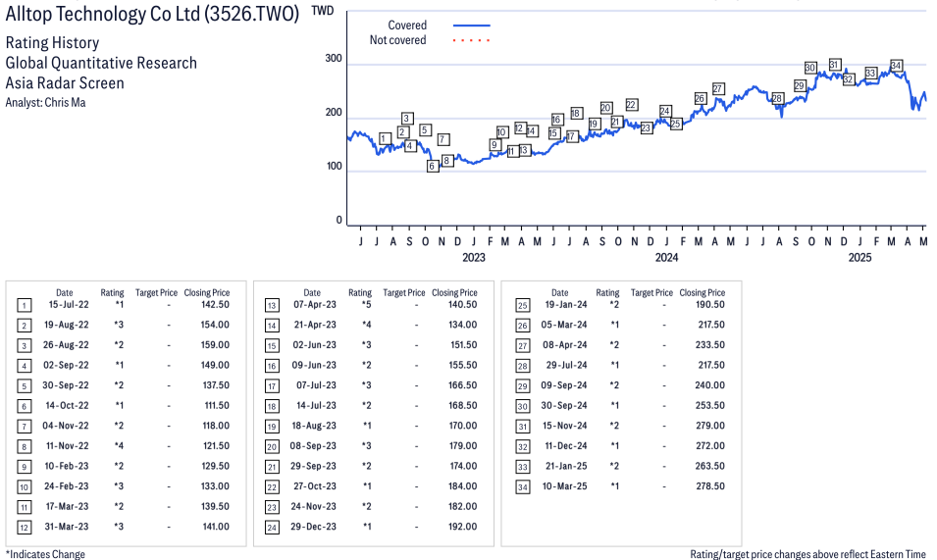Click the Analyst: Chris Ma label
Screen dimensions: 937x560
(45, 103)
